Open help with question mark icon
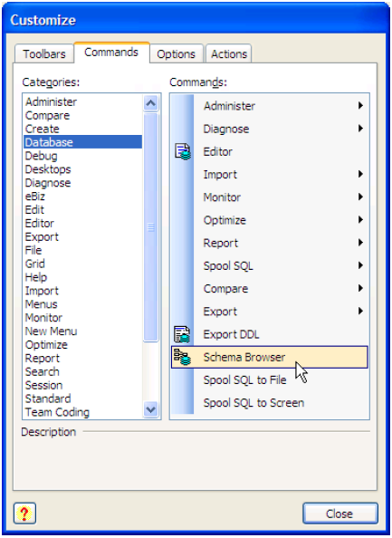The height and width of the screenshot is (538, 392). click(24, 514)
